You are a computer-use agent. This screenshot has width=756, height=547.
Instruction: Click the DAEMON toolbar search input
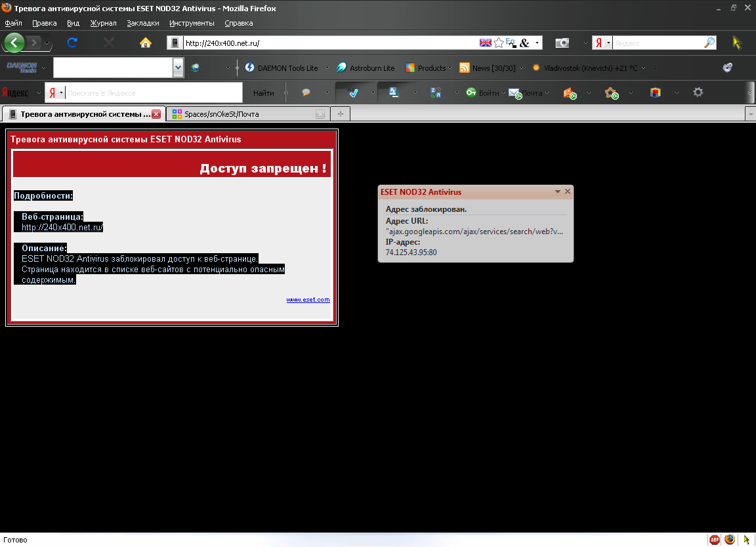[x=114, y=68]
